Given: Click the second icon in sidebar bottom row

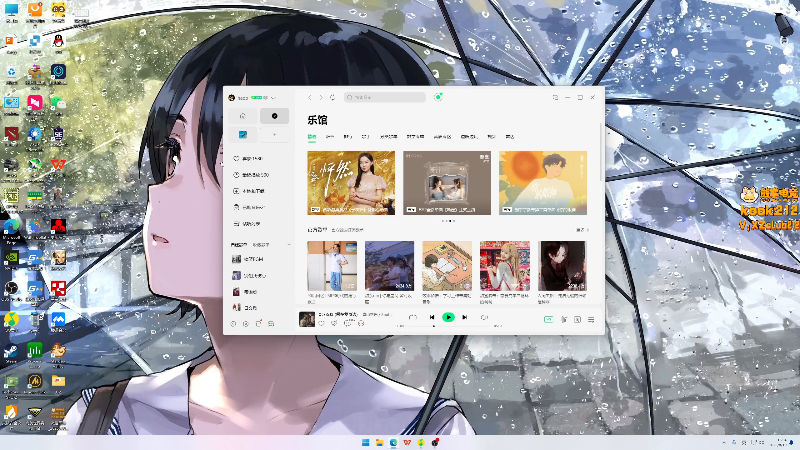Looking at the screenshot, I should (245, 324).
